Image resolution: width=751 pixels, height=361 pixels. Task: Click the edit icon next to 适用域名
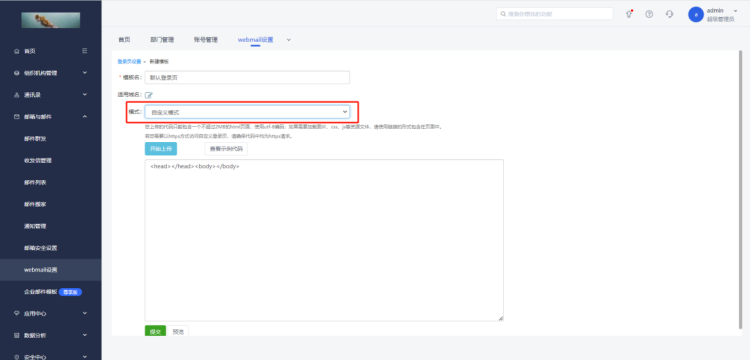coord(149,95)
